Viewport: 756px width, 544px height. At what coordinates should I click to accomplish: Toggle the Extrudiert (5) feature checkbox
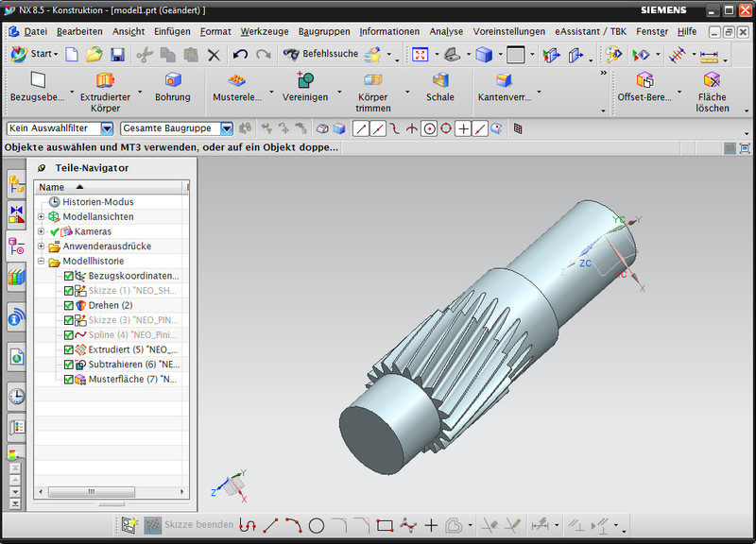coord(69,349)
